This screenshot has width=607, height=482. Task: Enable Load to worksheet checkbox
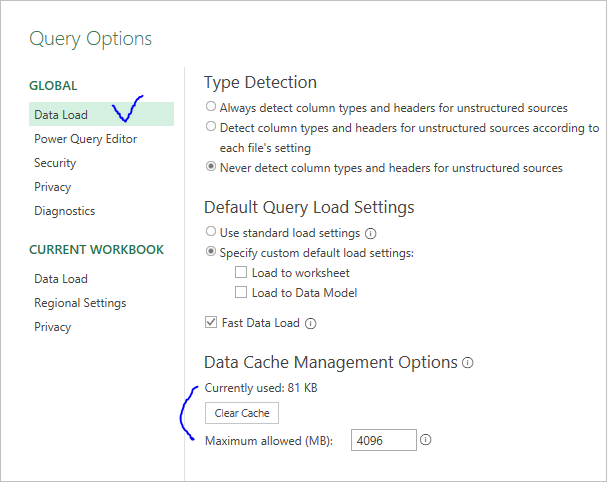pyautogui.click(x=241, y=273)
